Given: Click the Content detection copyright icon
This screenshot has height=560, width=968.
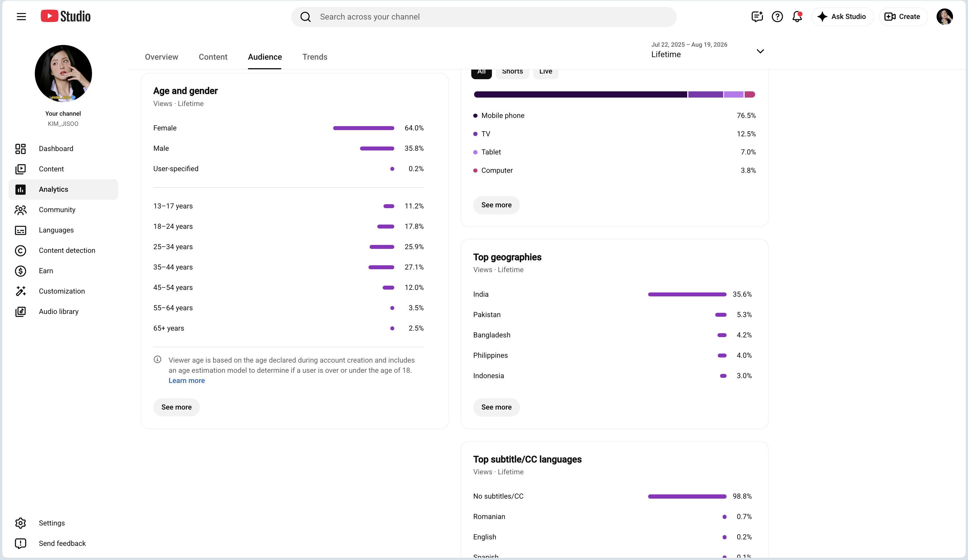Looking at the screenshot, I should pyautogui.click(x=20, y=250).
